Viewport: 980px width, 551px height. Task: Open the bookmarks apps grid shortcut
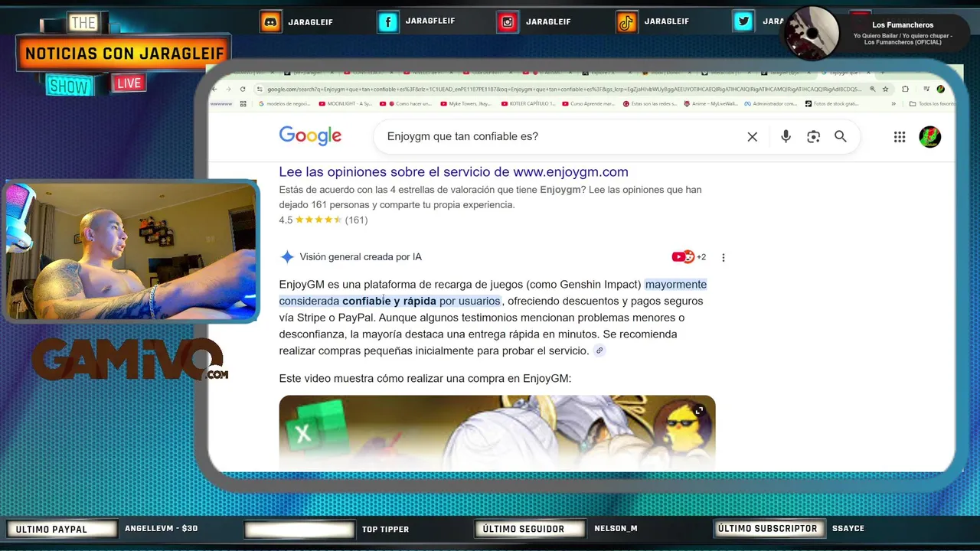[x=243, y=104]
